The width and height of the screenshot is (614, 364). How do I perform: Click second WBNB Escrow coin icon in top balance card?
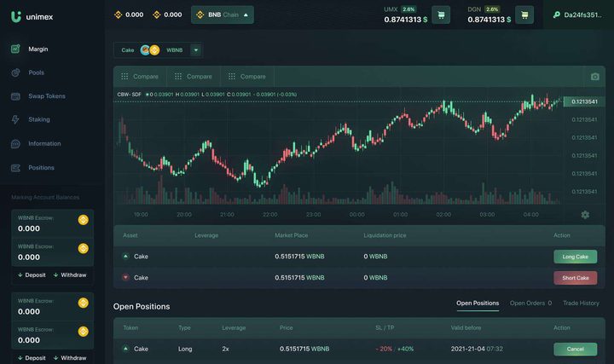click(83, 249)
